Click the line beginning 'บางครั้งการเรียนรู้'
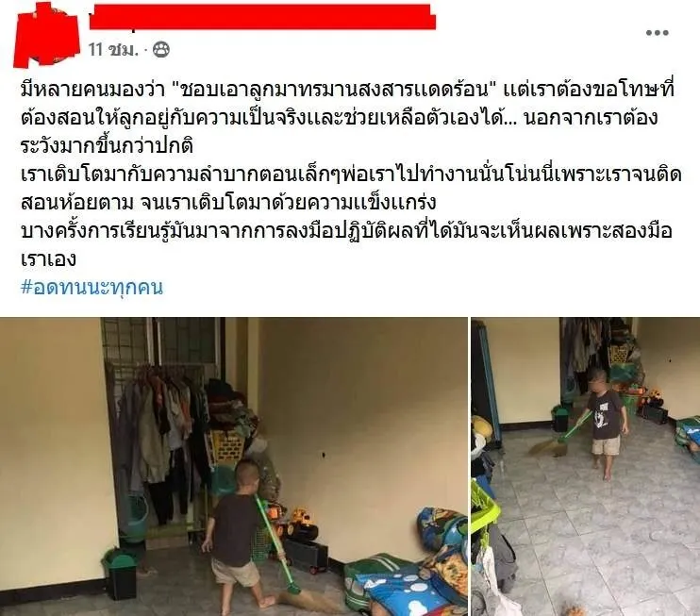The height and width of the screenshot is (616, 700). 346,231
